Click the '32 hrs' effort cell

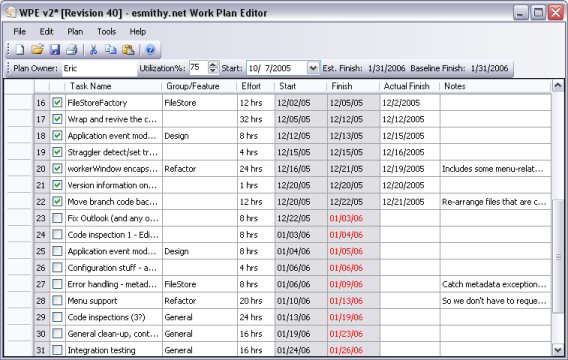point(256,119)
